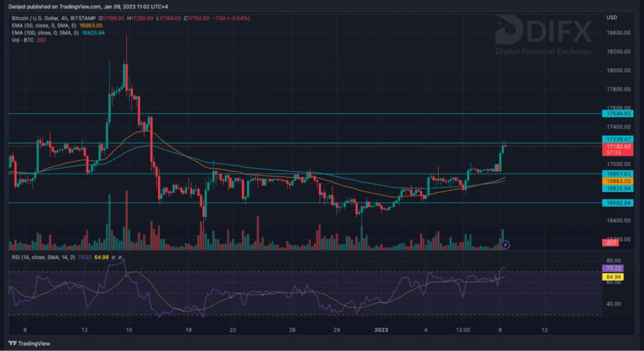Screen dimensions: 644x351
Task: Click the red volume 207 tag
Action: tap(609, 242)
